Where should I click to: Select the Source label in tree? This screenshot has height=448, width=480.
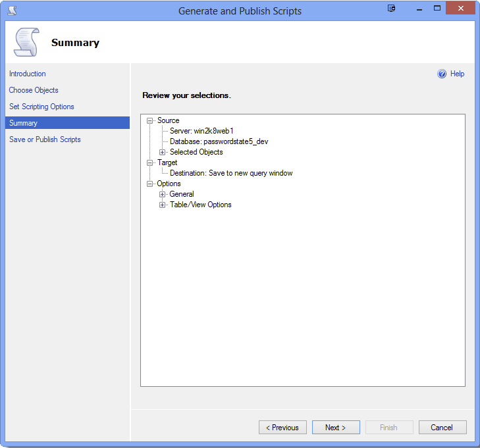coord(168,120)
